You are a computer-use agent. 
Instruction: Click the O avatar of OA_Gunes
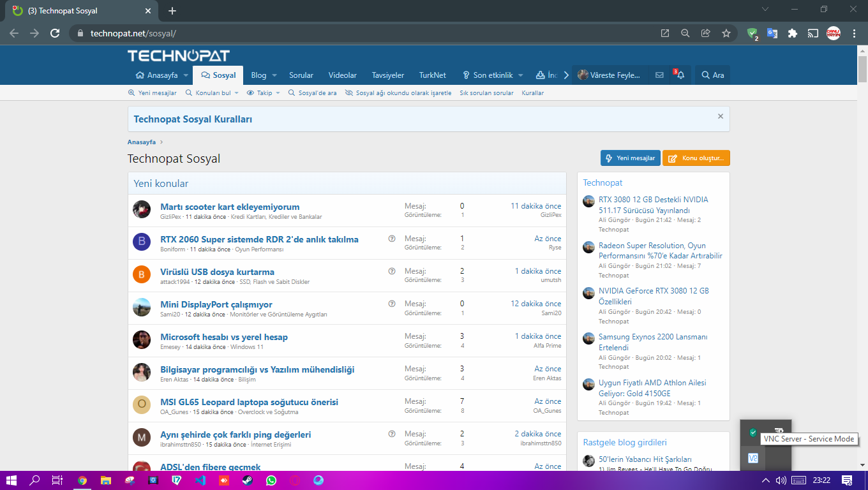click(x=142, y=405)
